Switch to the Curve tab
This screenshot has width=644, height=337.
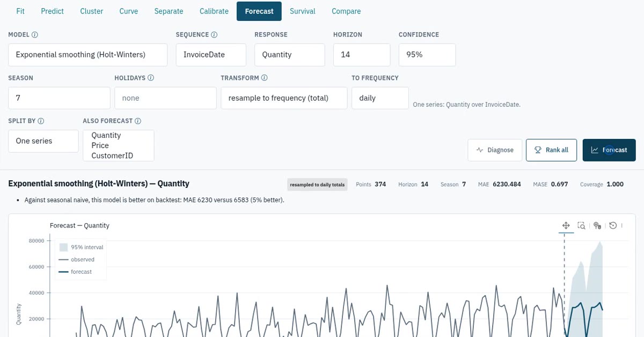(129, 11)
